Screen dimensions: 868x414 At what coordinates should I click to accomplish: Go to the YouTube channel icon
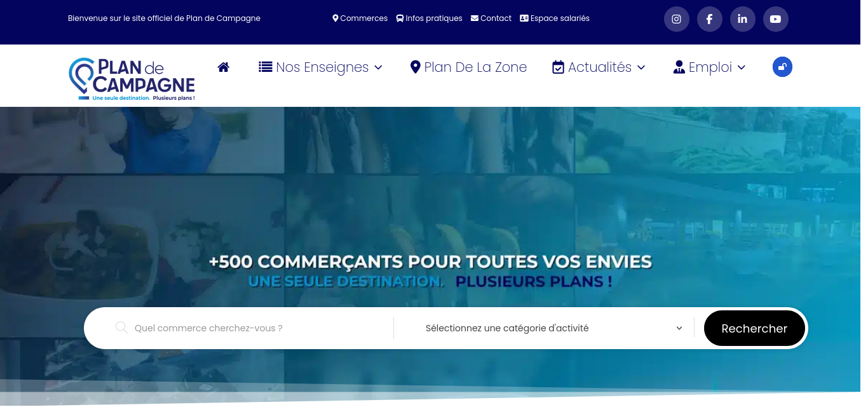776,19
